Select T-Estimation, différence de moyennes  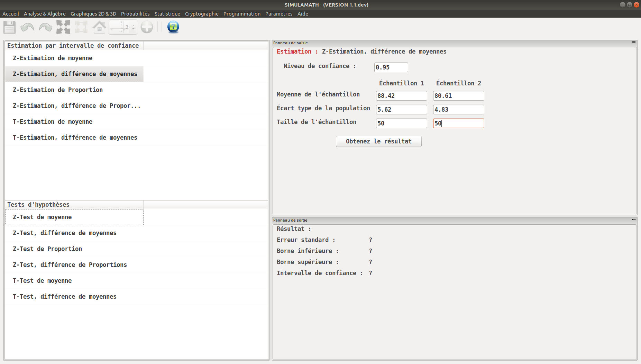[x=74, y=138]
